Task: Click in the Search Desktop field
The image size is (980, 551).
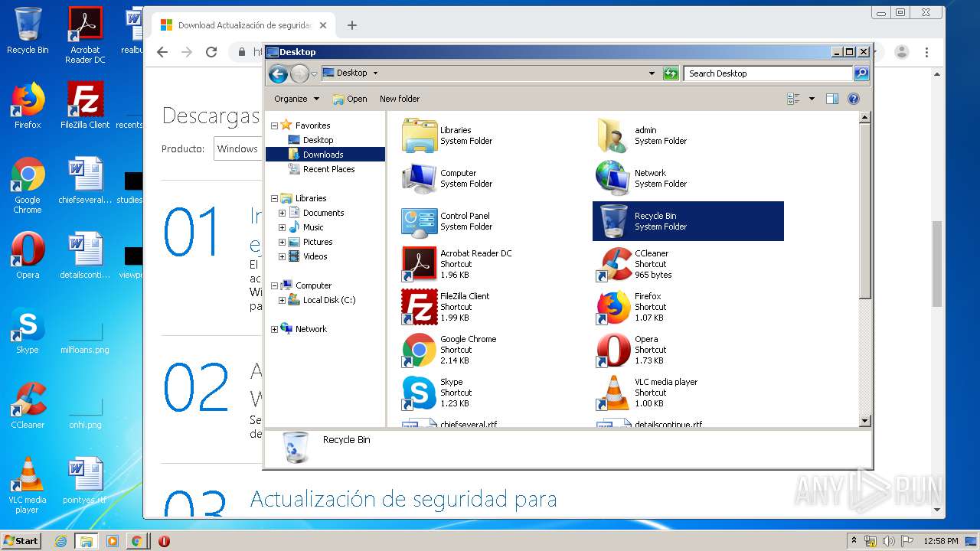Action: pyautogui.click(x=768, y=73)
